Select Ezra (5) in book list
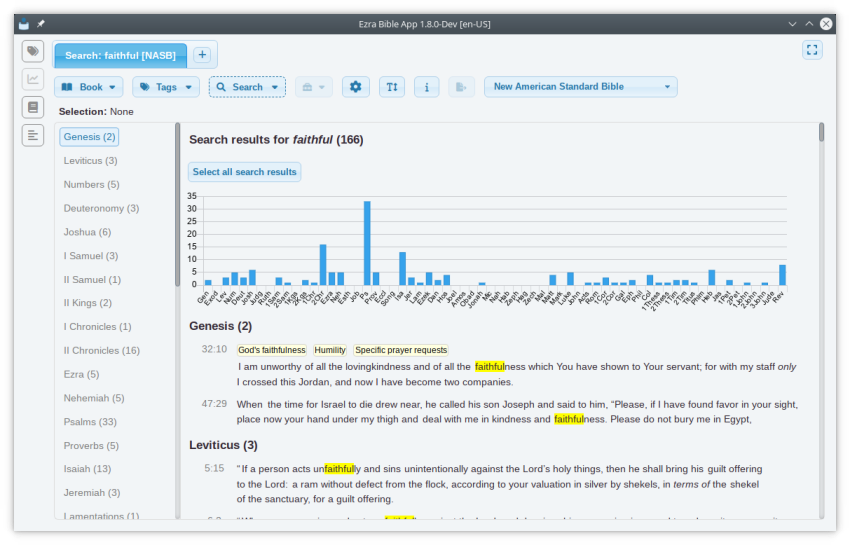Image resolution: width=850 pixels, height=545 pixels. pyautogui.click(x=81, y=374)
